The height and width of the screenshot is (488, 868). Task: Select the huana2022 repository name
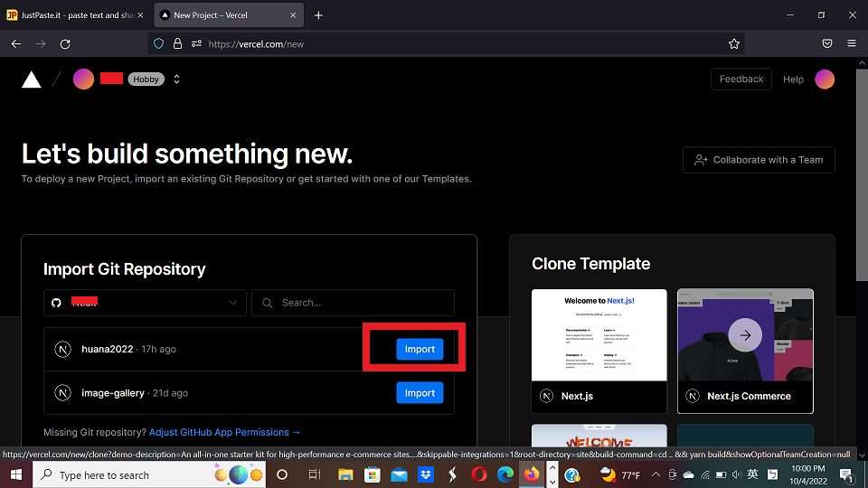(108, 349)
